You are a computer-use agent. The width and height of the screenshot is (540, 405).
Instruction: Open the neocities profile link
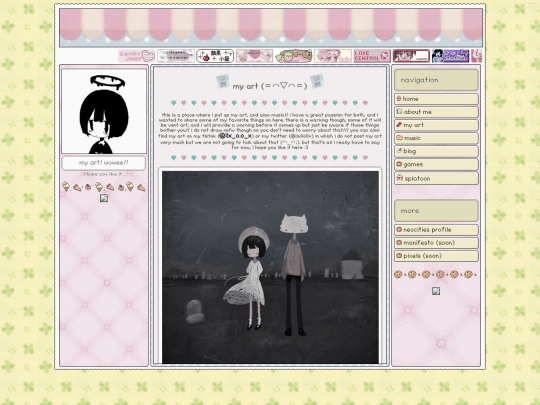pos(436,230)
